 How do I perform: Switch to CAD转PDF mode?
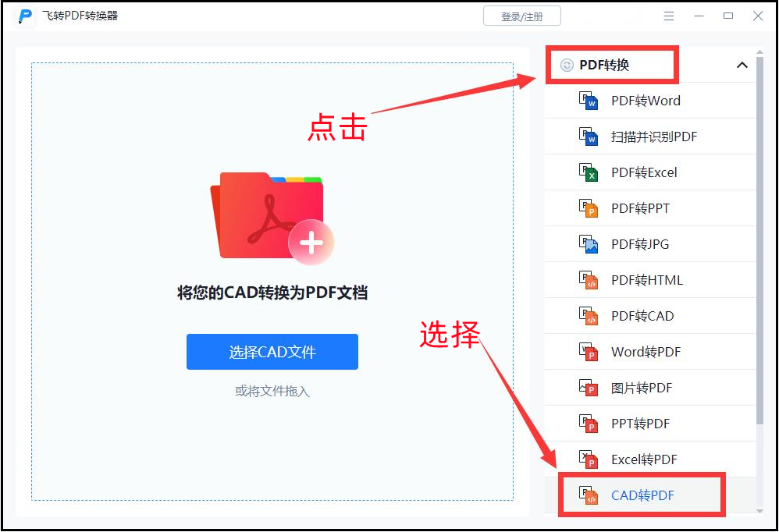coord(650,495)
